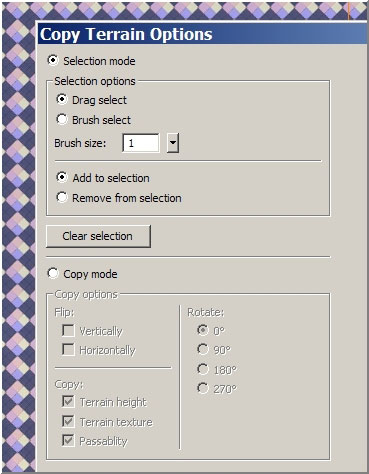Screen dimensions: 369x474
Task: Click the Brush size input field
Action: [141, 143]
